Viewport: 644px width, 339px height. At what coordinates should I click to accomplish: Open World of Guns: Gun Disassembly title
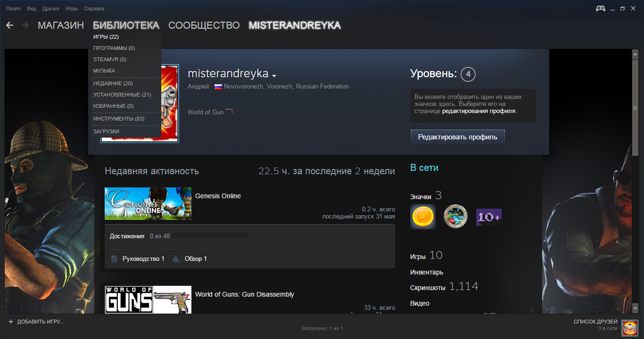click(x=245, y=294)
